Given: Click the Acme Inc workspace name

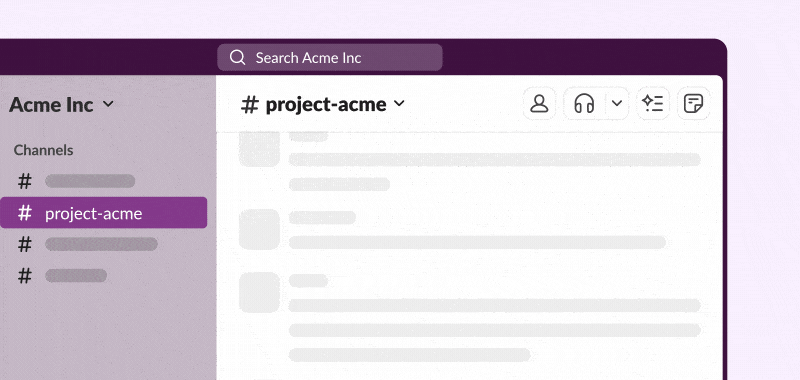Looking at the screenshot, I should [x=51, y=105].
